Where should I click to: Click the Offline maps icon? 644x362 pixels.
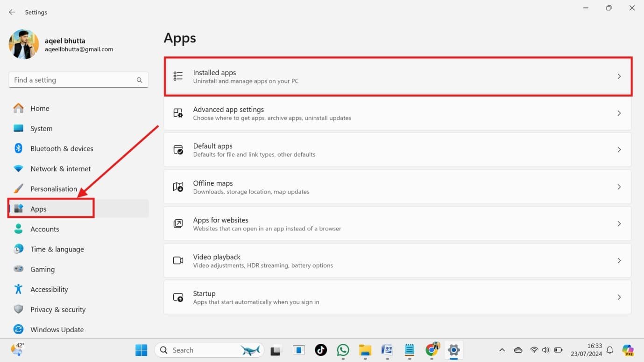tap(178, 186)
